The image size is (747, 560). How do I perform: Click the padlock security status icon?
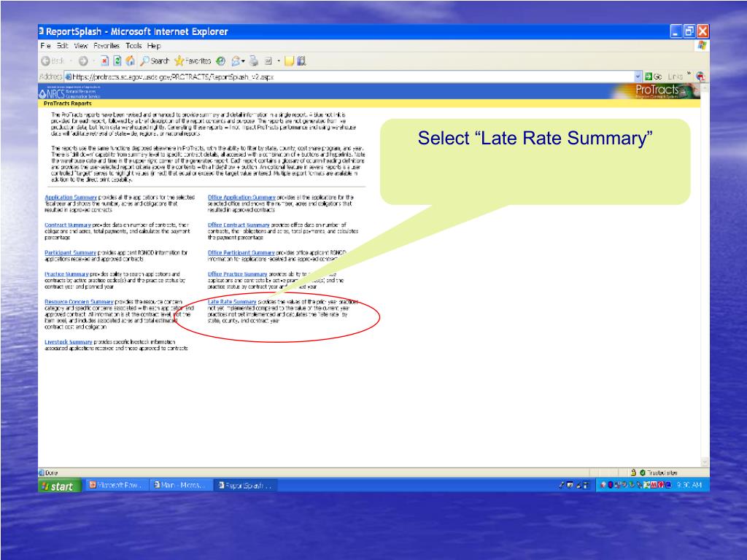tap(634, 472)
